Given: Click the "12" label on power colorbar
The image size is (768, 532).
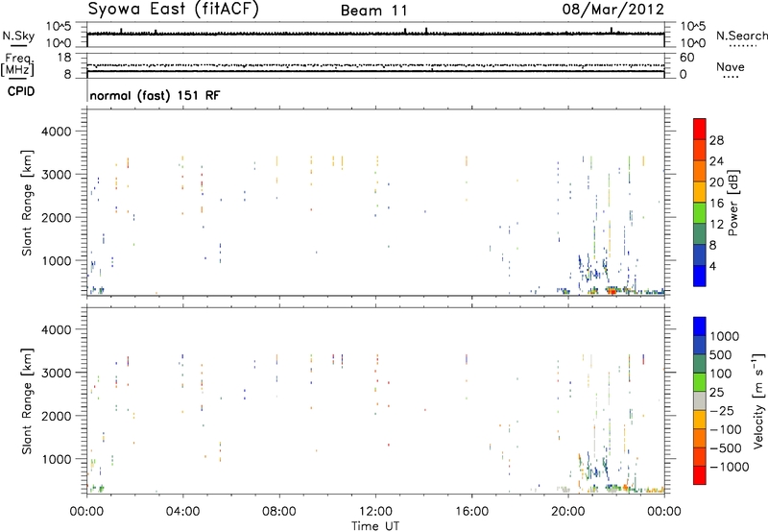Looking at the screenshot, I should pos(716,225).
